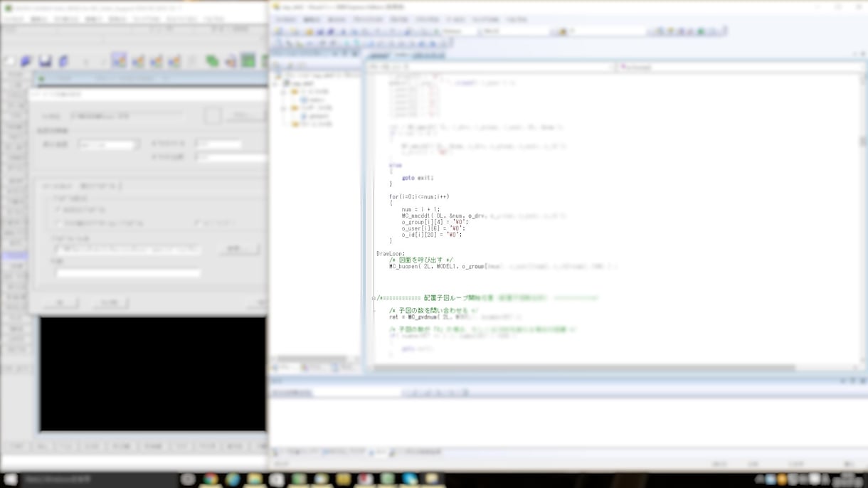Screen dimensions: 868x488
Task: Click the comment "/* 図面を呼び出す */"
Action: click(420, 260)
